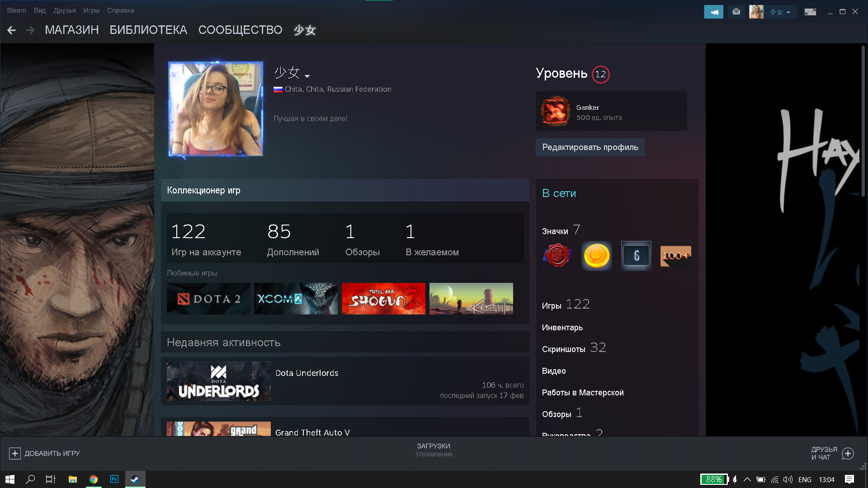Click 1 Обзоры stat in showcase

click(362, 240)
